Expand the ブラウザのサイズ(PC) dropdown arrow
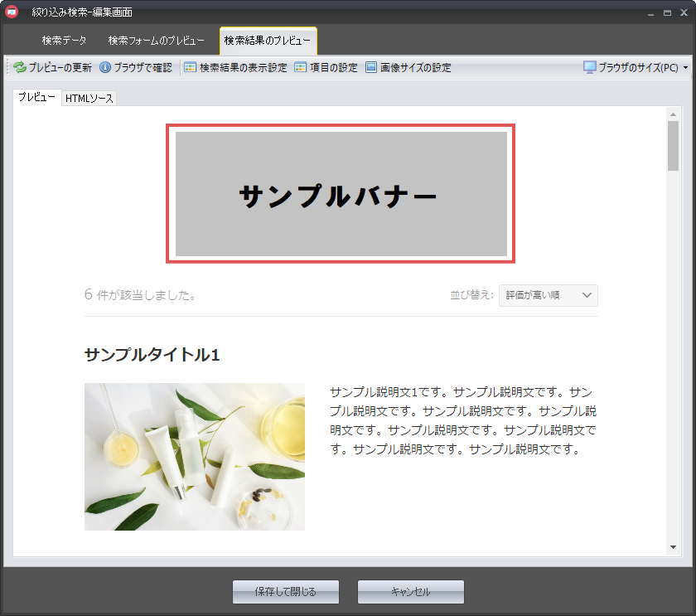This screenshot has height=616, width=696. (x=685, y=68)
